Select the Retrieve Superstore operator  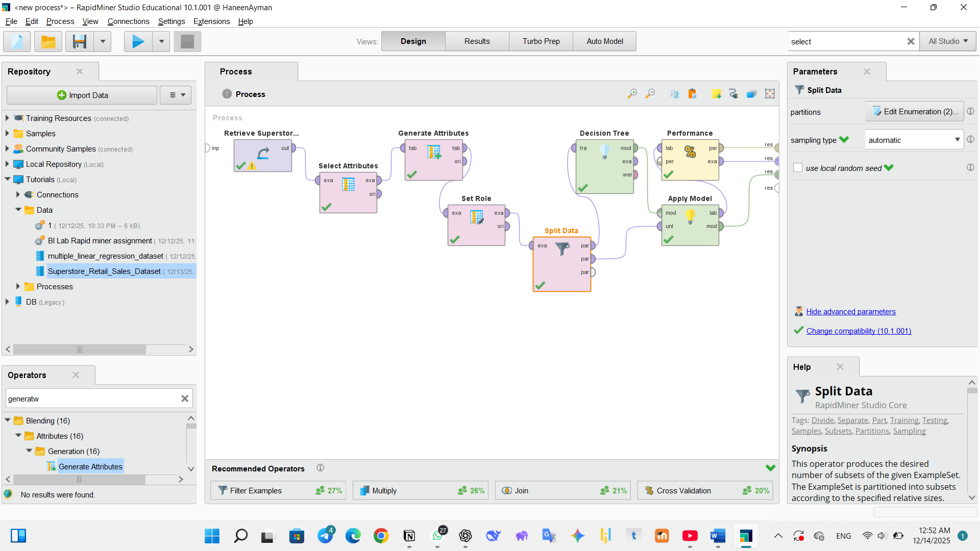(x=263, y=156)
